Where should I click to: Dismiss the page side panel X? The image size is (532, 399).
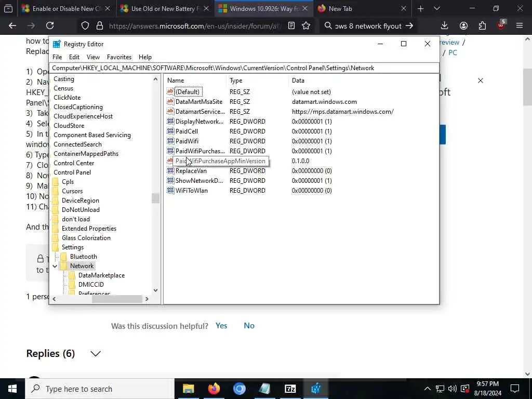481,81
